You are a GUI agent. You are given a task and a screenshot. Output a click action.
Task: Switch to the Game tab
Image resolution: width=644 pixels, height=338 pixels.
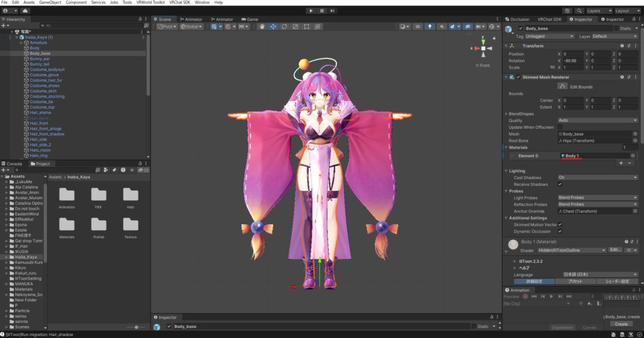250,19
